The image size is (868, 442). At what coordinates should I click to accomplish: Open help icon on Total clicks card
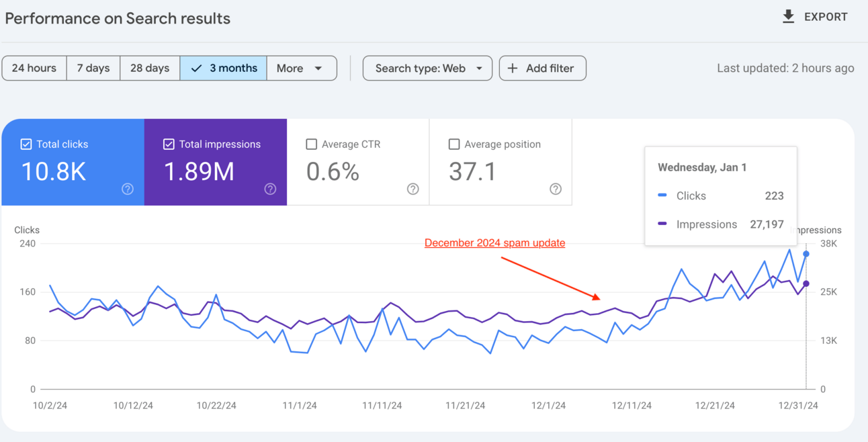tap(128, 189)
